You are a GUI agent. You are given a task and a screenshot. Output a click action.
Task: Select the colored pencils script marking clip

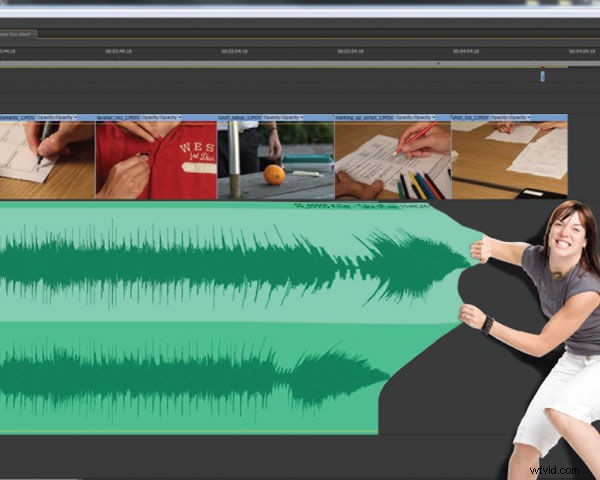393,160
